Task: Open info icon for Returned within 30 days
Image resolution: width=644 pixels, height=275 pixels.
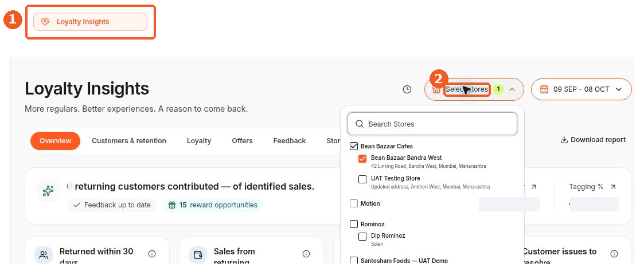Action: click(x=152, y=254)
